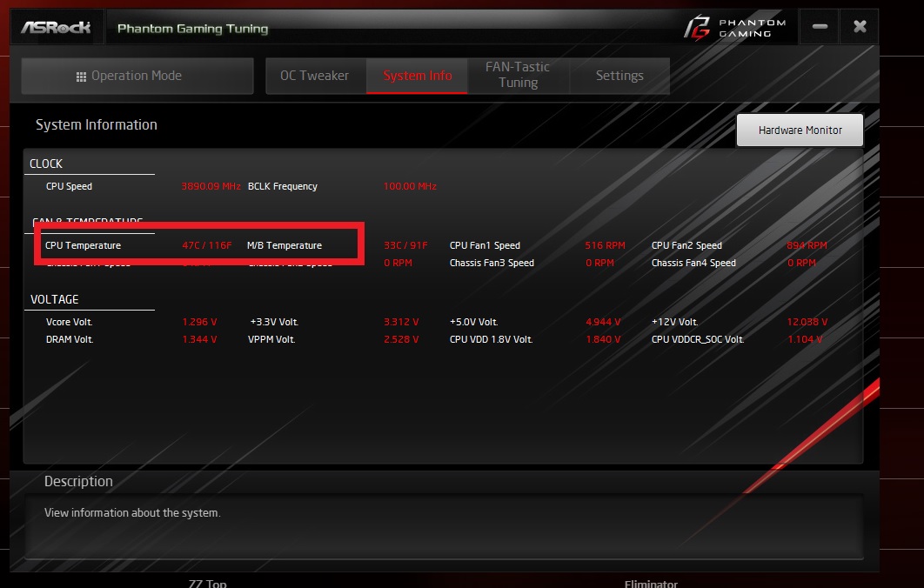Screen dimensions: 924x588
Task: Click the CPU VDD 1.8V Volt. label
Action: coord(492,339)
